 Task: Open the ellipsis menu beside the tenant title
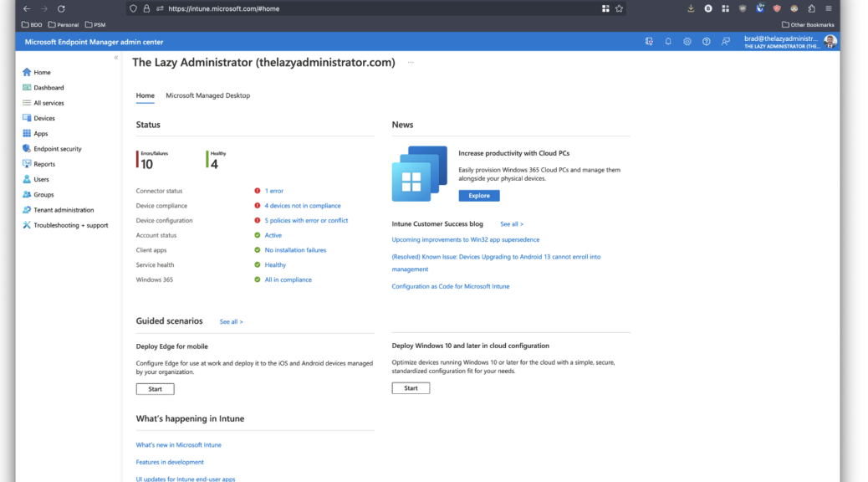click(x=411, y=63)
